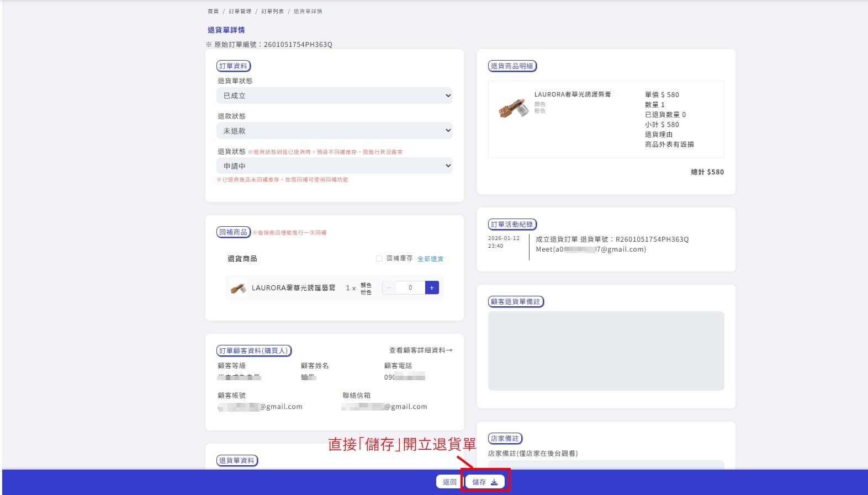Click the 退貨單資料 section label
868x495 pixels.
point(237,460)
